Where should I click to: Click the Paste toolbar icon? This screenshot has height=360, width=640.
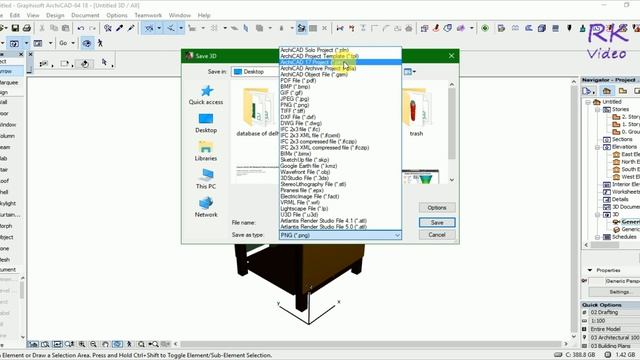[x=65, y=28]
